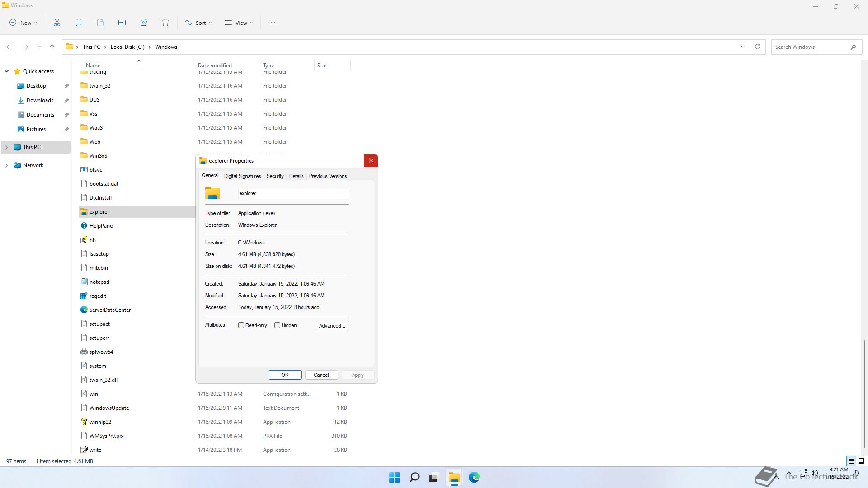Click the Copy icon in toolbar
The height and width of the screenshot is (488, 868).
click(x=78, y=23)
